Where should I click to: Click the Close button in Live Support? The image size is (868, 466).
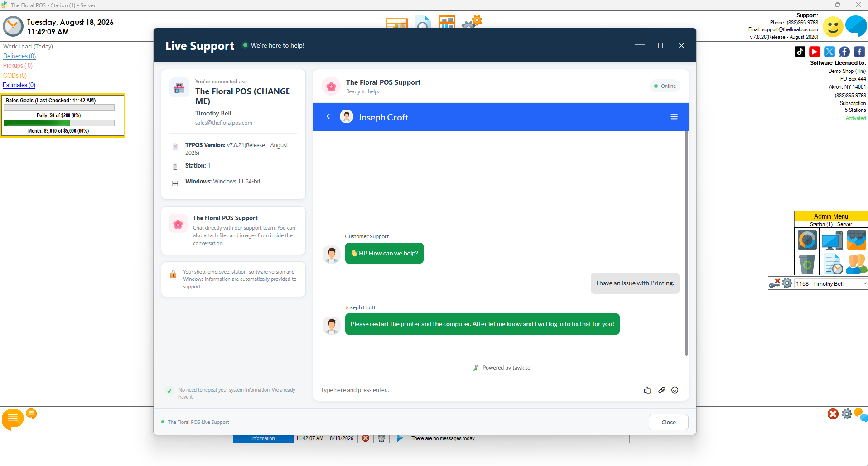coord(668,422)
